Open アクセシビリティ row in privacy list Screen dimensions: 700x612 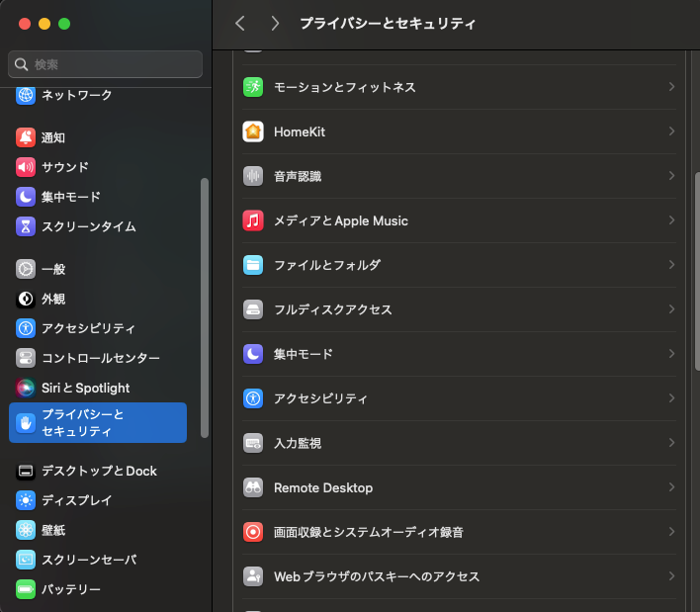click(x=459, y=398)
